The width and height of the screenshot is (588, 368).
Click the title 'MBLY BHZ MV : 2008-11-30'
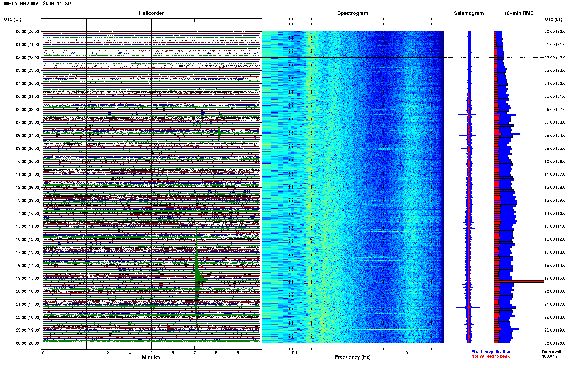pos(37,4)
